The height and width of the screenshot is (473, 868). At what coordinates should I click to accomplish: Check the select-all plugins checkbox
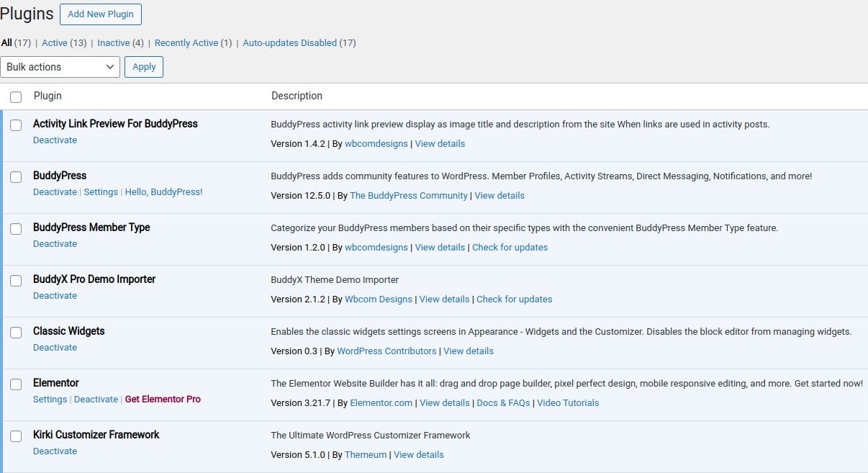pyautogui.click(x=16, y=96)
